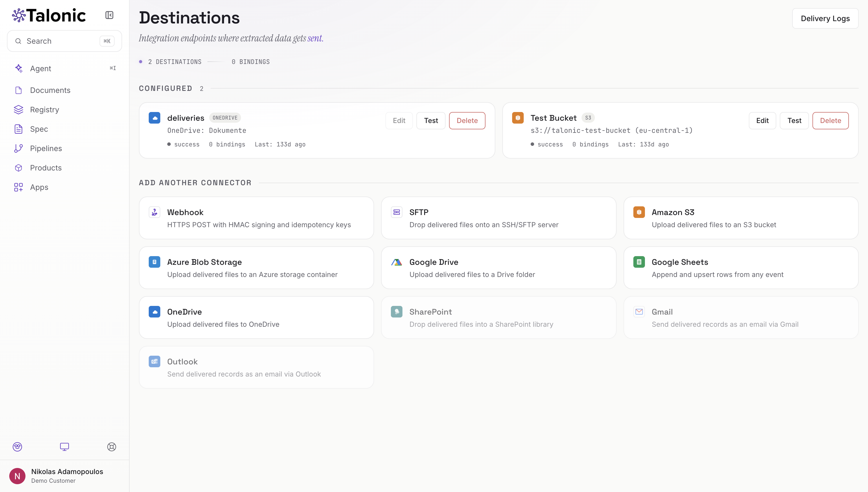
Task: Click the mascot face icon in sidebar footer
Action: 17,447
